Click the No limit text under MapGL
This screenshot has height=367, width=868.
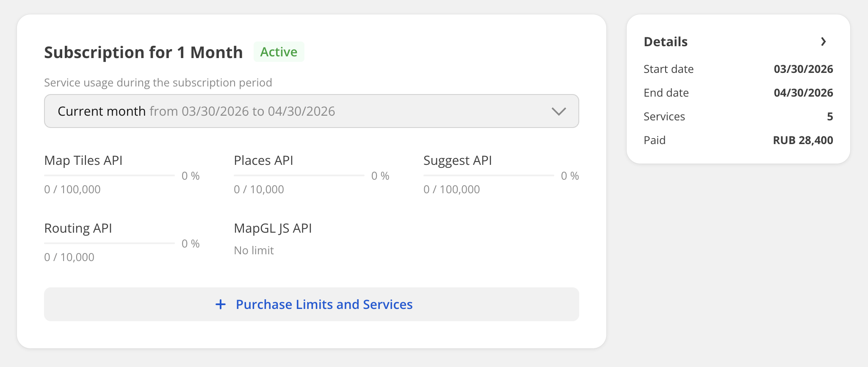(254, 250)
